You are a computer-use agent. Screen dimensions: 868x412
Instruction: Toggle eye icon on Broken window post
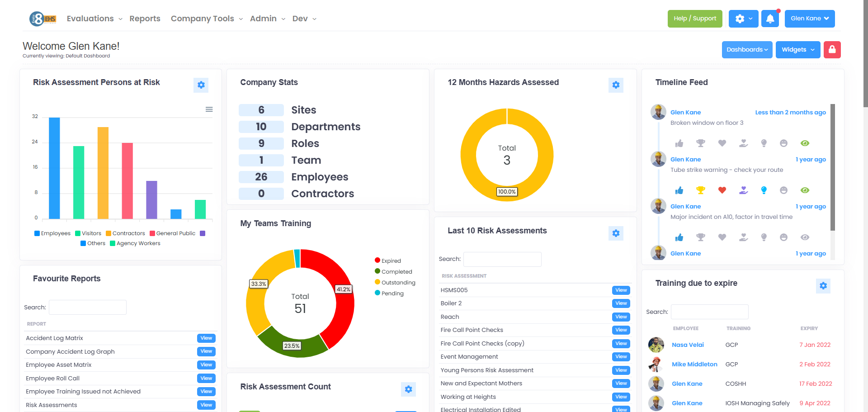[805, 143]
